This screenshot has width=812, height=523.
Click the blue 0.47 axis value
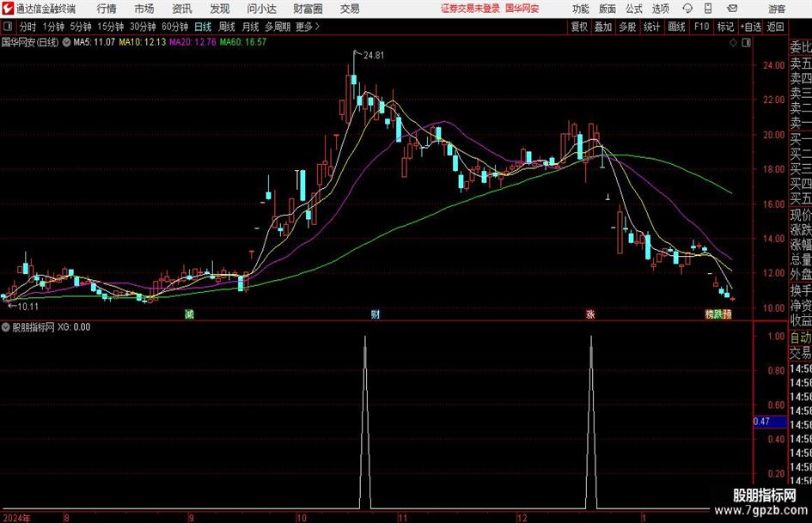click(770, 422)
